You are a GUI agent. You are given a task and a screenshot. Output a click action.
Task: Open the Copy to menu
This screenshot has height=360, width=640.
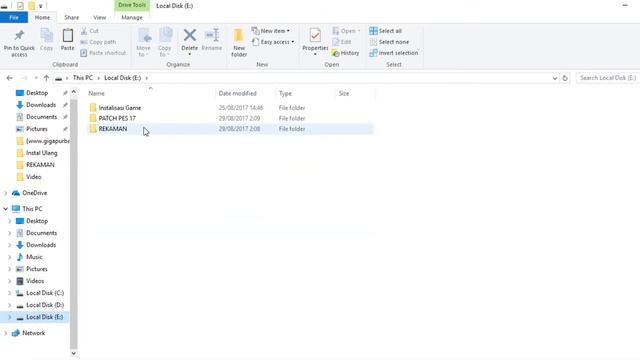coord(165,42)
